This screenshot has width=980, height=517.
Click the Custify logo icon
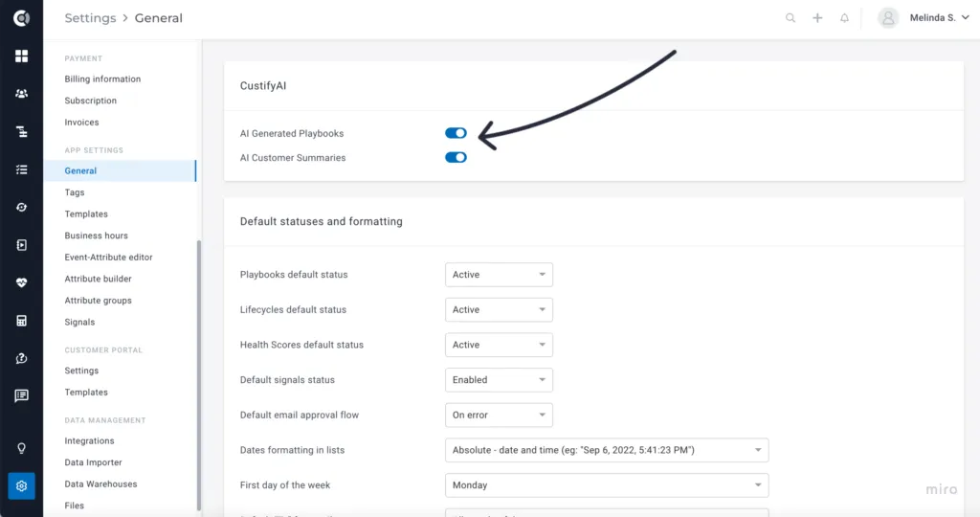click(21, 18)
